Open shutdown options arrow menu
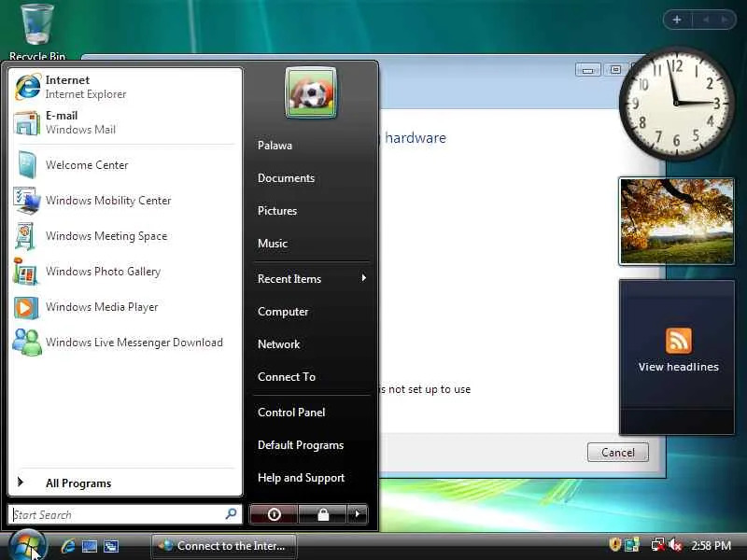The width and height of the screenshot is (747, 560). pos(358,514)
